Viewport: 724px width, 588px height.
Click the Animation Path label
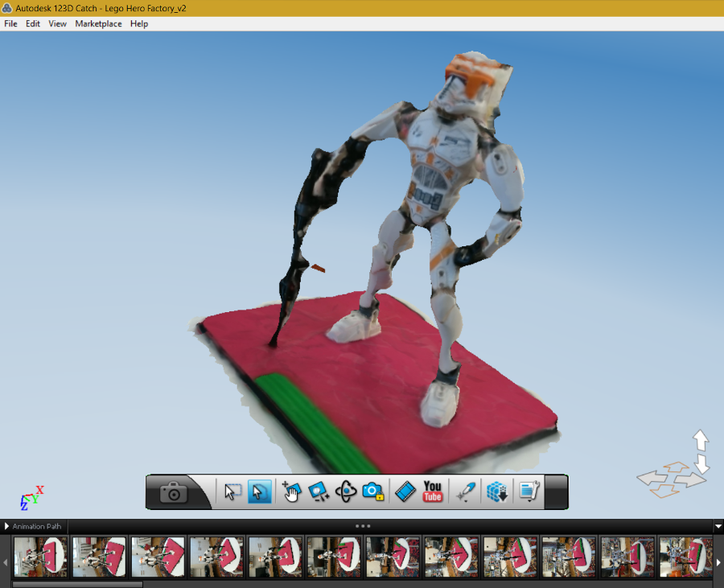pyautogui.click(x=37, y=526)
